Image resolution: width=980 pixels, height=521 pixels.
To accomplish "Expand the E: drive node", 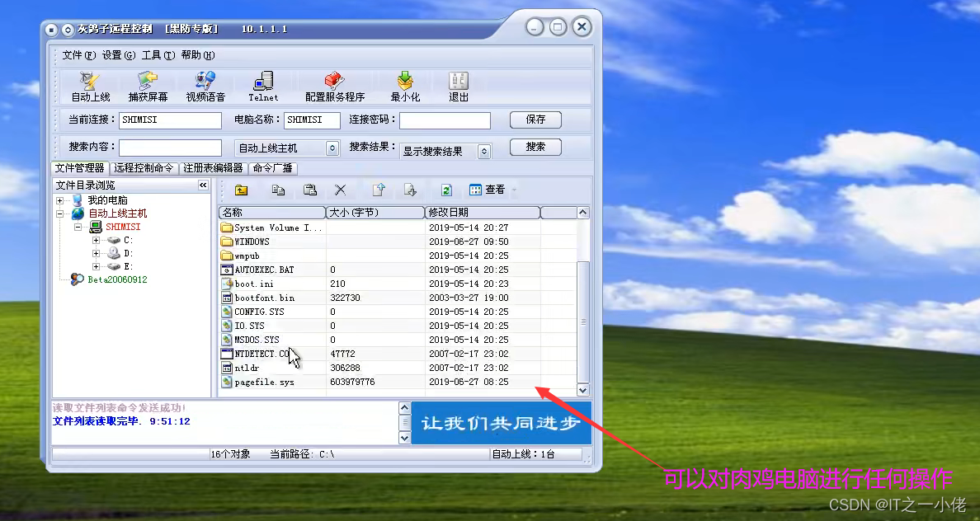I will point(96,267).
